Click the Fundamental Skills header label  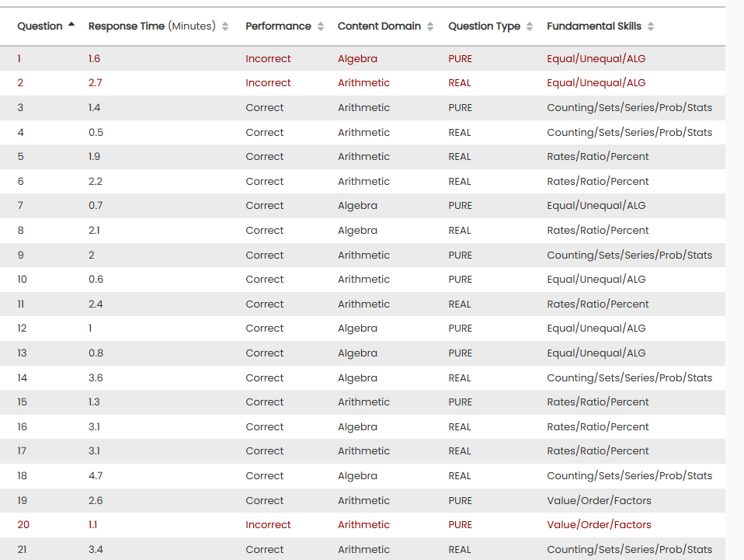coord(594,26)
